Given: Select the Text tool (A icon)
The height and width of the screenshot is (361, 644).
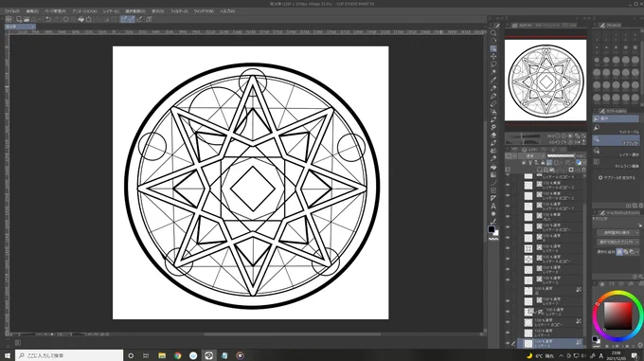Looking at the screenshot, I should click(x=493, y=207).
